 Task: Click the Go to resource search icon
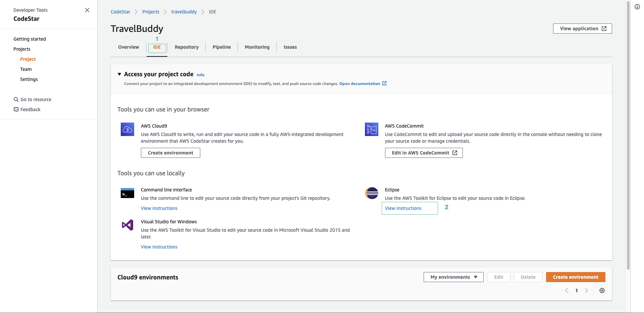(16, 99)
